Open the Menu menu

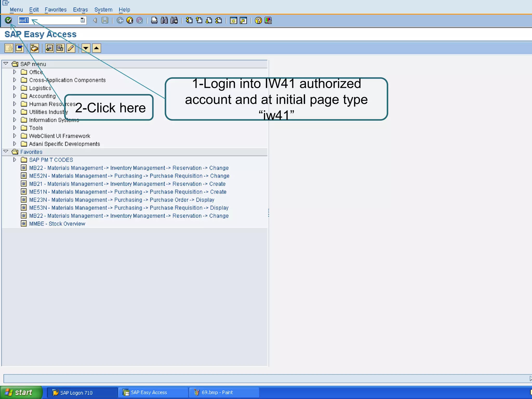16,10
